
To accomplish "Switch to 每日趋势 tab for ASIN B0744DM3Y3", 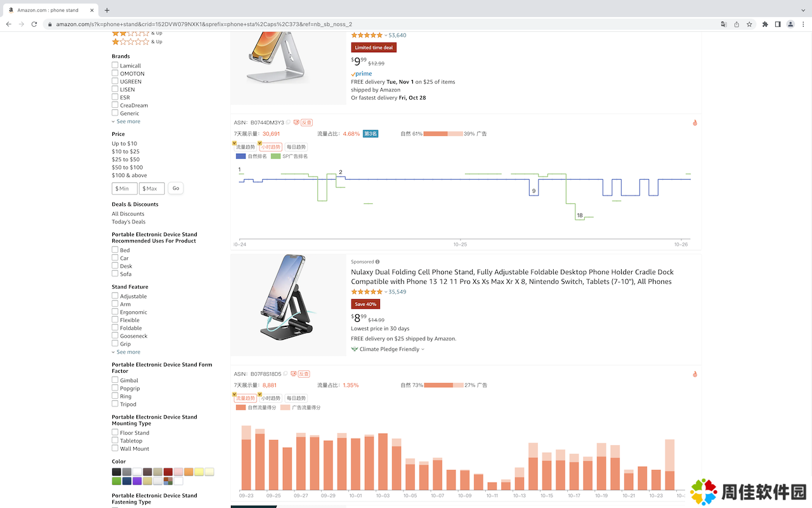I will [296, 147].
